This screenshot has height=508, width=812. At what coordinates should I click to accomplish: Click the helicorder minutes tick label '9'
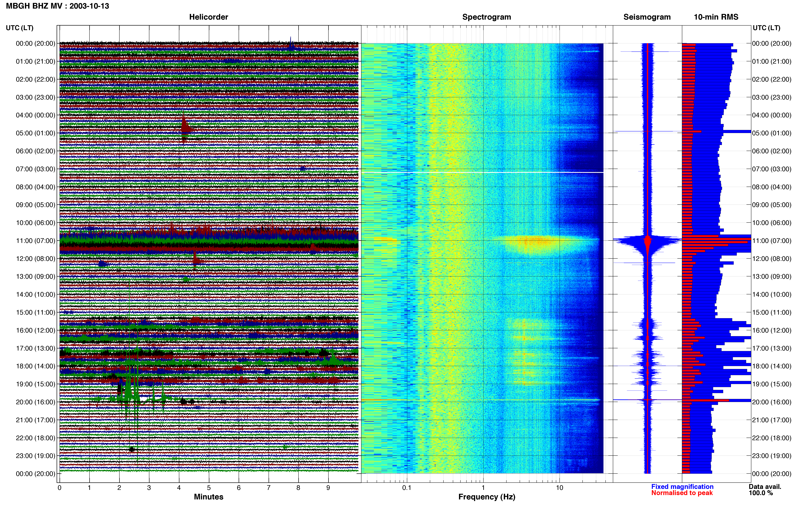pyautogui.click(x=328, y=488)
